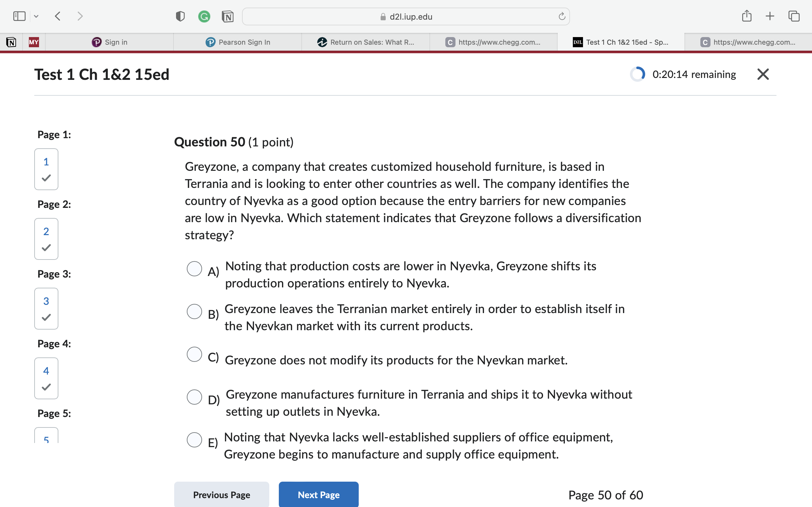Select answer choice A
This screenshot has height=507, width=812.
tap(195, 269)
